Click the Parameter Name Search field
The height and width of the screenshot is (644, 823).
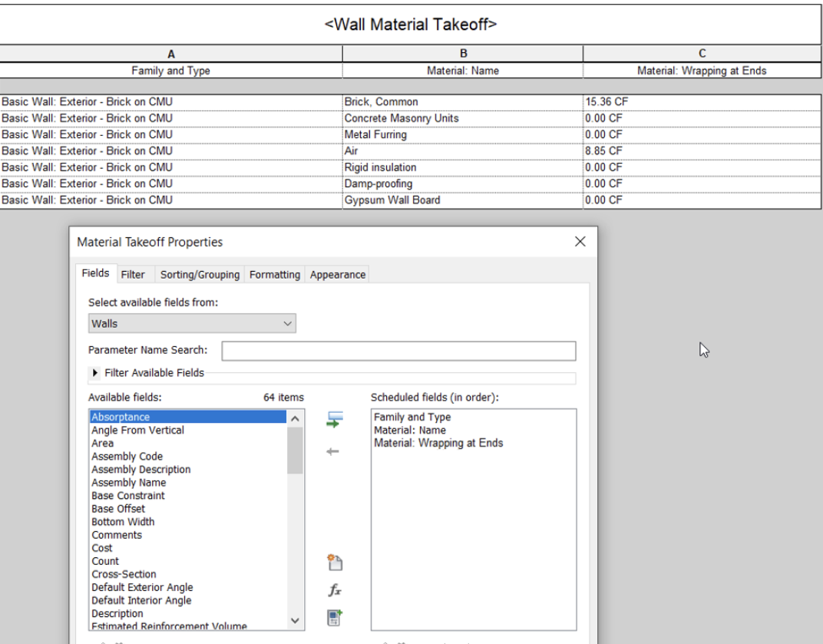pos(398,351)
